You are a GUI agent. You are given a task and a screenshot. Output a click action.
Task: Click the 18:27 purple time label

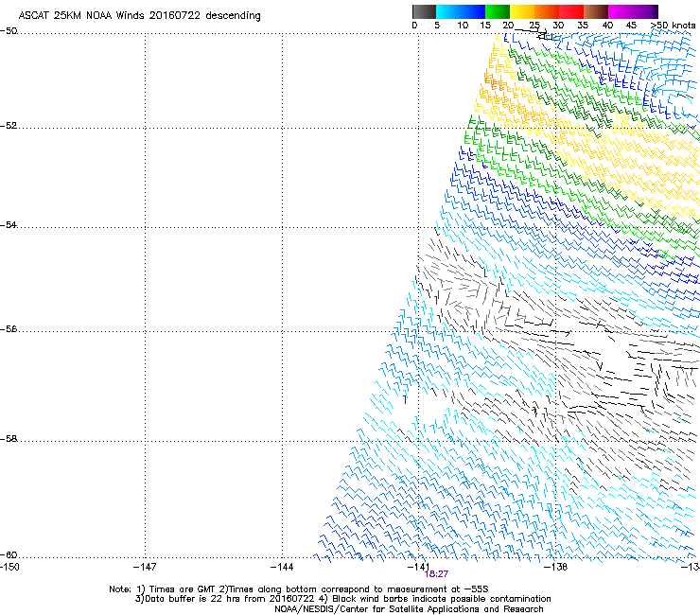click(x=436, y=574)
